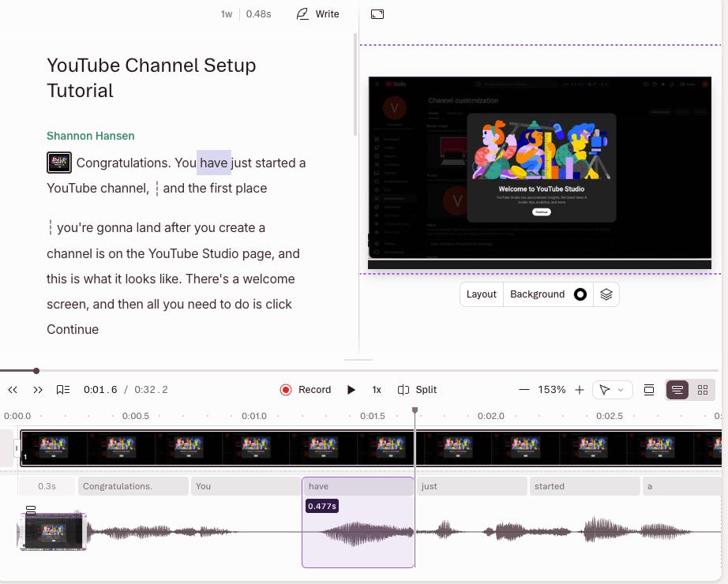728x584 pixels.
Task: Select the 0.3s gap block in timeline
Action: [47, 486]
